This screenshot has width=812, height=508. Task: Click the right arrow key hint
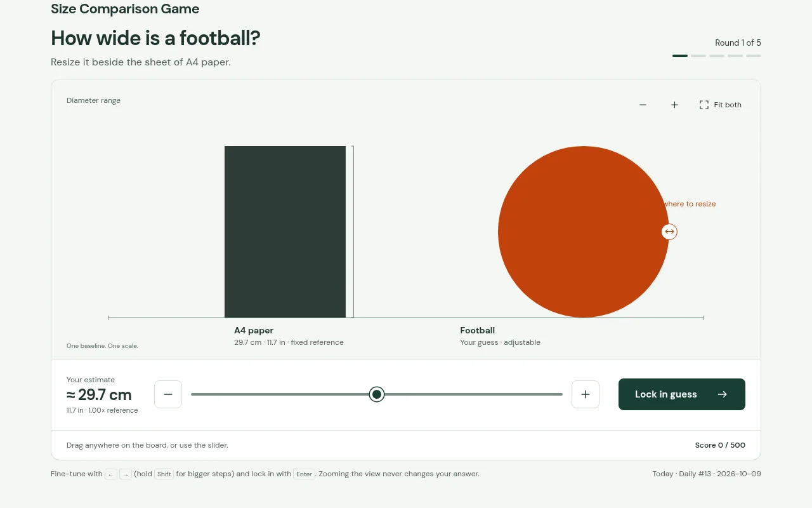[x=126, y=474]
